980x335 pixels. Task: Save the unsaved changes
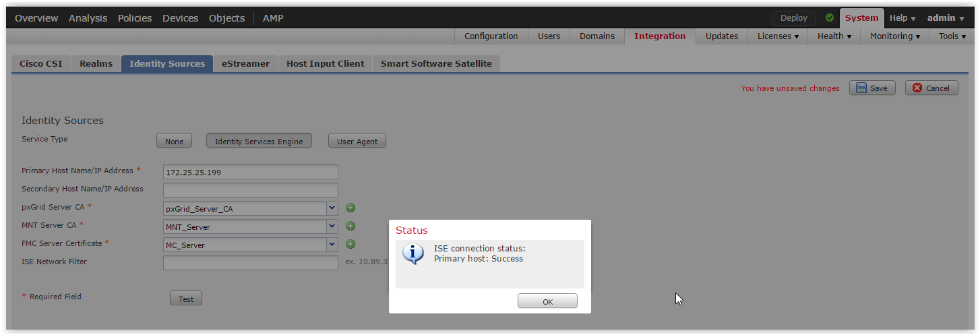(x=872, y=88)
